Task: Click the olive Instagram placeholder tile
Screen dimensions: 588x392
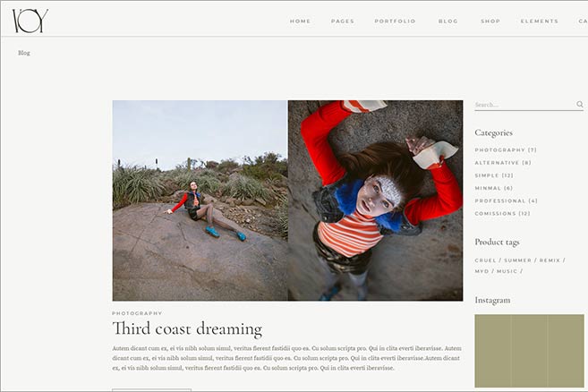Action: point(529,351)
